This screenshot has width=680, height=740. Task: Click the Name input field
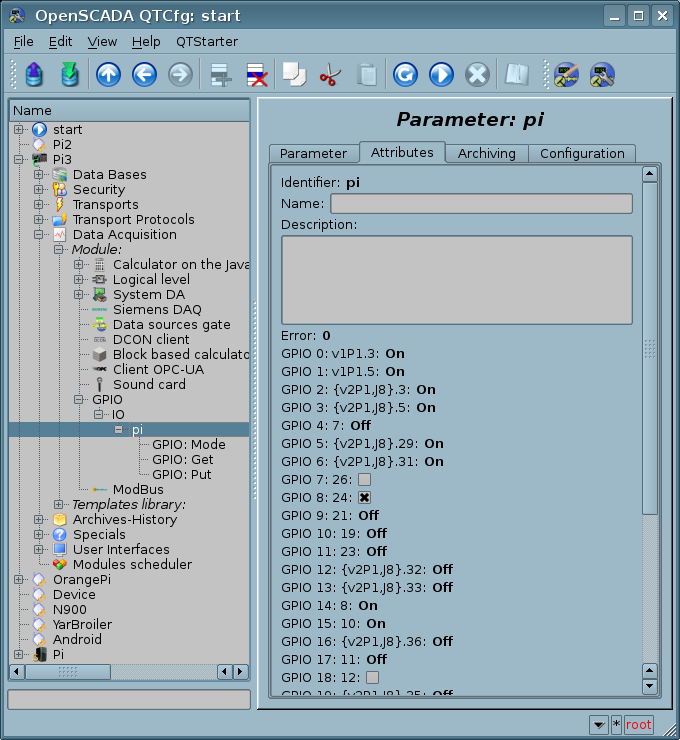click(481, 204)
